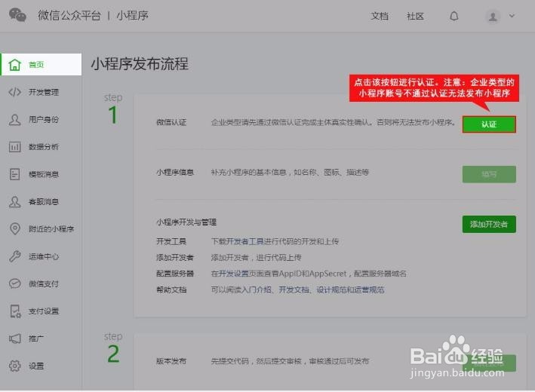535x392 pixels.
Task: Click the 模板消息 document icon
Action: (x=14, y=174)
